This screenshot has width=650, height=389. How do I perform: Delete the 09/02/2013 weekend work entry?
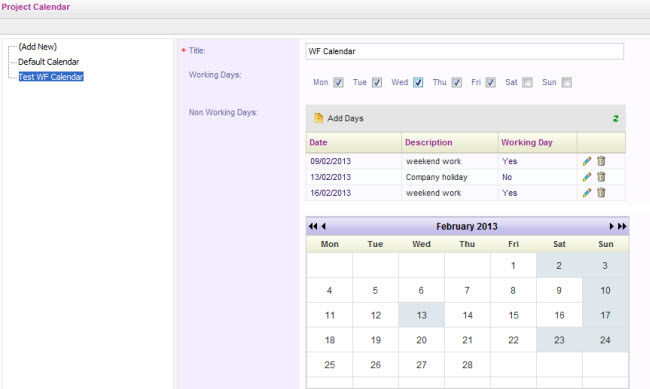click(x=601, y=161)
